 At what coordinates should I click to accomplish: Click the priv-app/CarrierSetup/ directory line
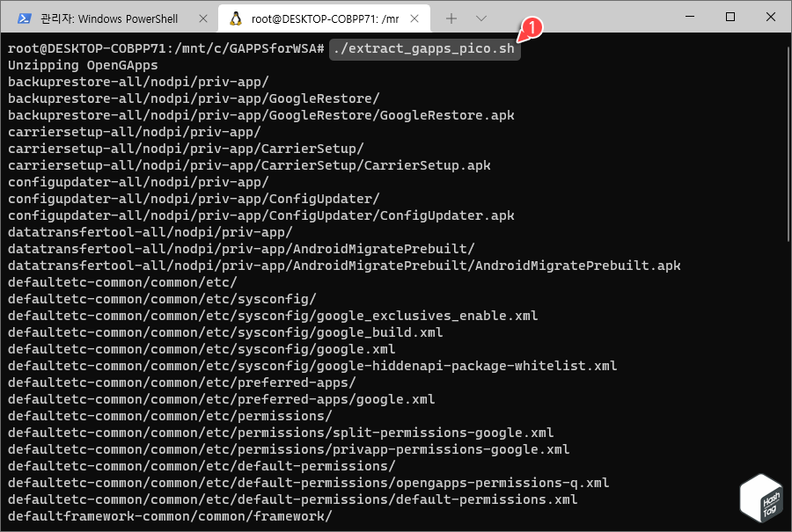pos(186,149)
